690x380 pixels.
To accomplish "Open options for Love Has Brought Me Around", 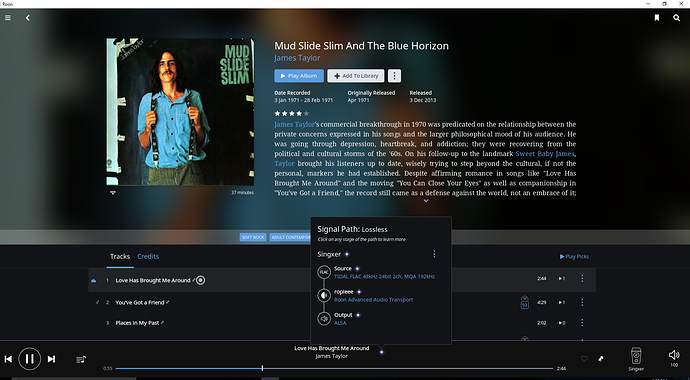I will pyautogui.click(x=582, y=278).
